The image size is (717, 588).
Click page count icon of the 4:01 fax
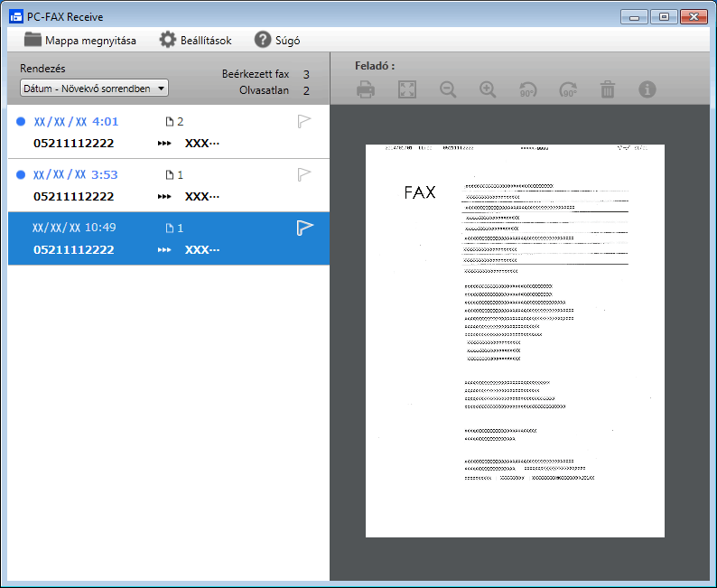click(x=170, y=122)
